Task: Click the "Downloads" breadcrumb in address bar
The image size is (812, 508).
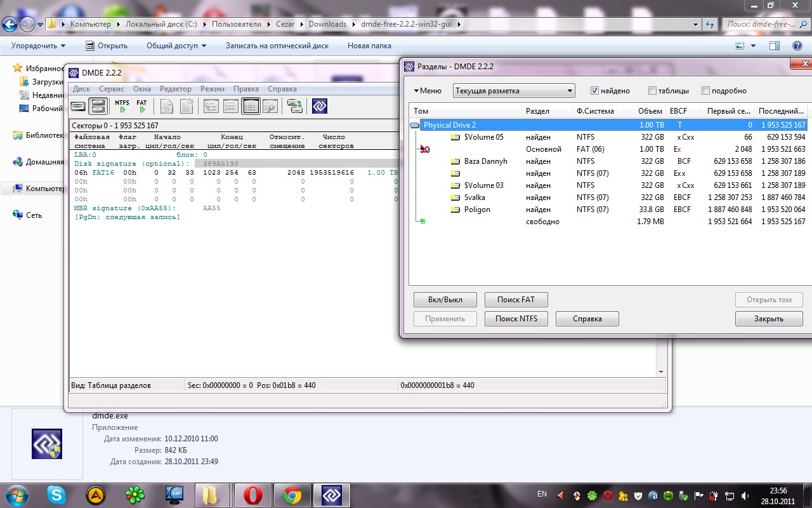Action: pos(327,24)
